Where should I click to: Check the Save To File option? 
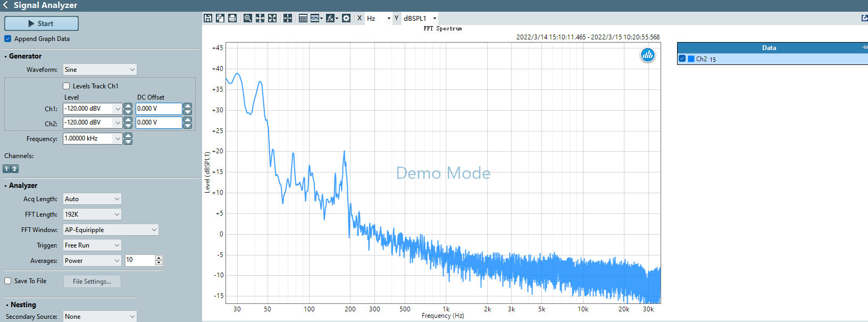[x=7, y=281]
